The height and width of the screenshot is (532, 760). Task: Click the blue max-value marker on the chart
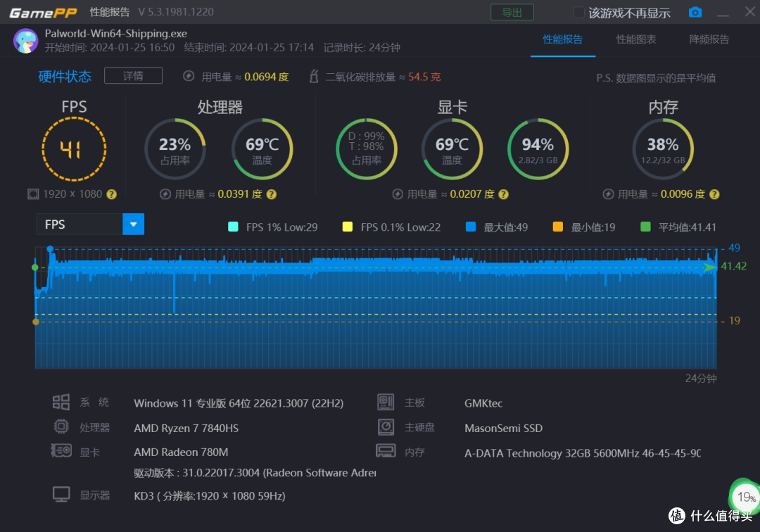[x=50, y=248]
